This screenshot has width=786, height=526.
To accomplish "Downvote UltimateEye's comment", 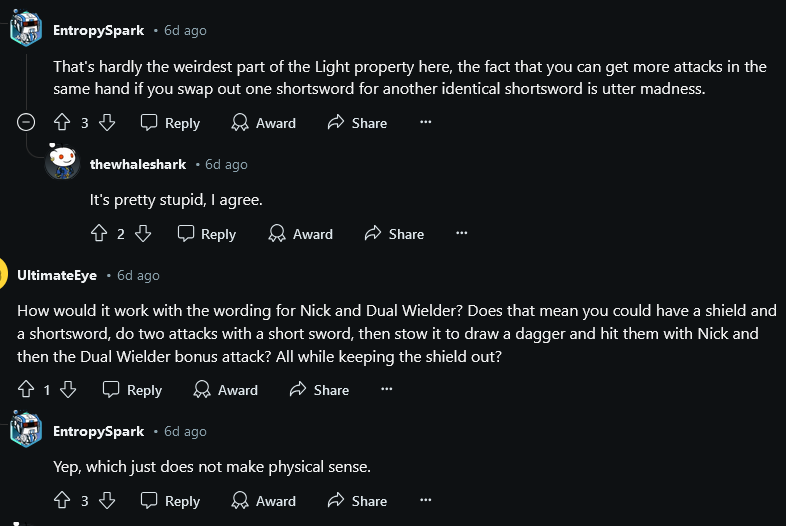I will tap(68, 390).
